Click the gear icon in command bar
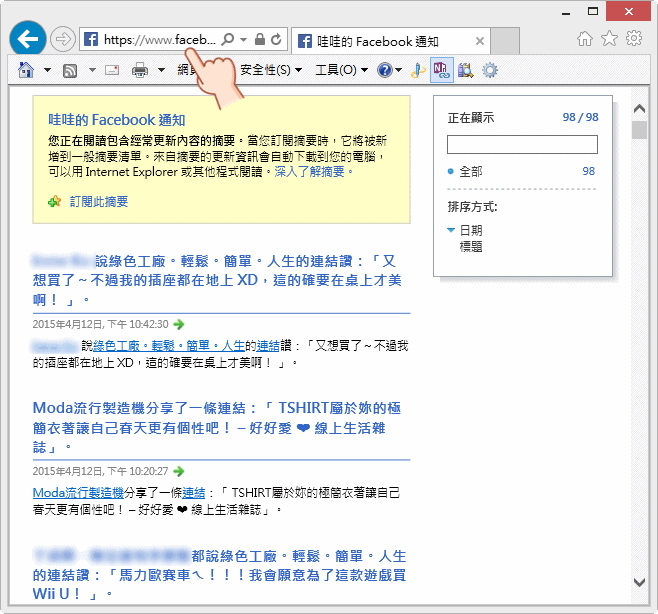This screenshot has height=614, width=658. coord(490,70)
